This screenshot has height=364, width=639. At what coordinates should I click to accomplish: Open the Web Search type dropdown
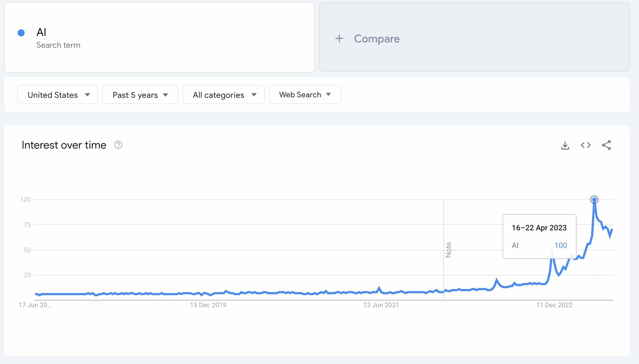[305, 95]
